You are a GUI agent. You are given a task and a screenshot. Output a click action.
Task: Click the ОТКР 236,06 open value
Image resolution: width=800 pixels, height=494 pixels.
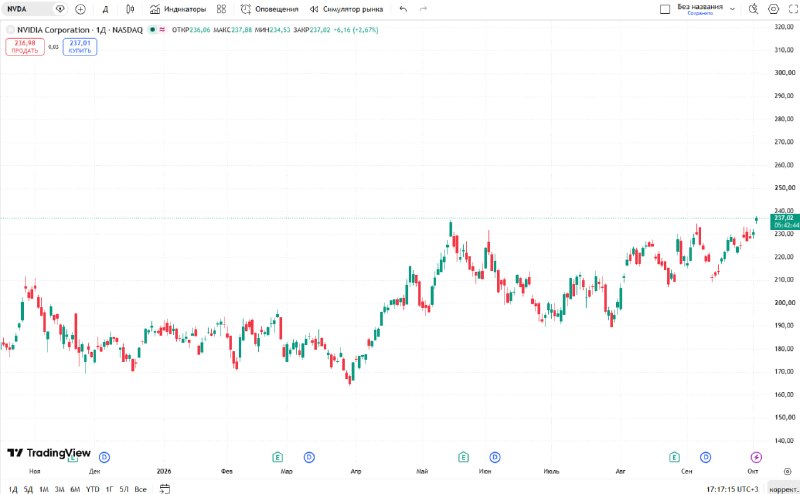[x=191, y=30]
